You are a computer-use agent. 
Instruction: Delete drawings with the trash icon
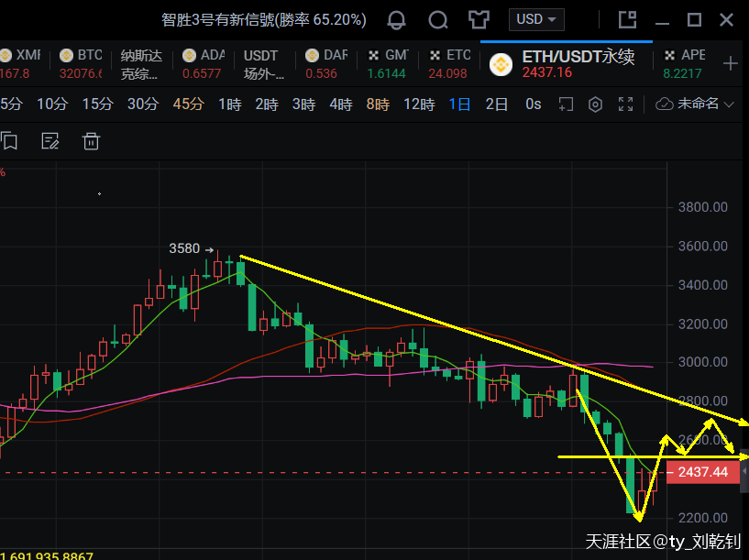click(91, 140)
